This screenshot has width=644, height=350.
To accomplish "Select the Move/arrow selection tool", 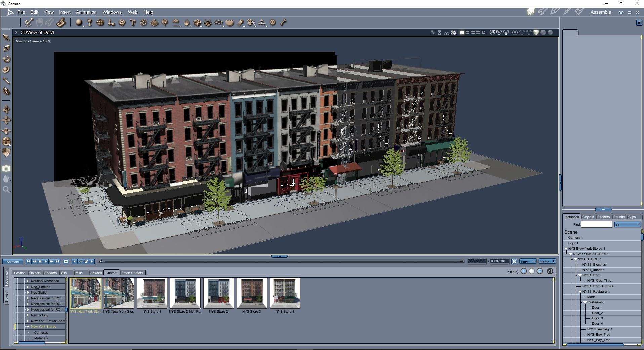I will coord(6,37).
